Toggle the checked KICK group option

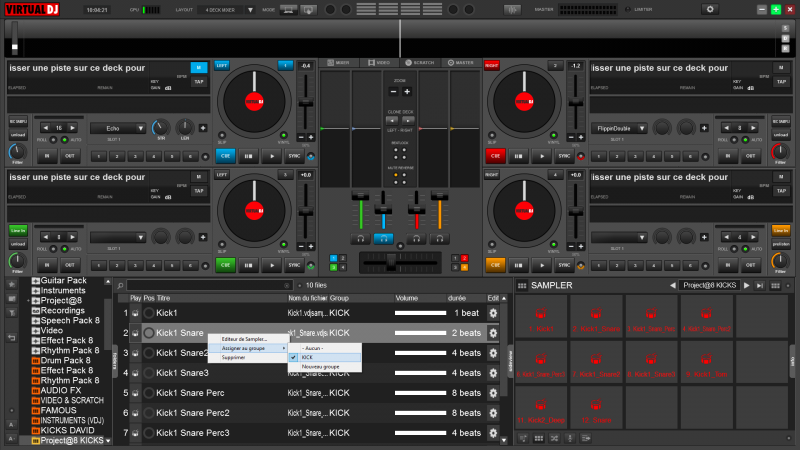325,358
